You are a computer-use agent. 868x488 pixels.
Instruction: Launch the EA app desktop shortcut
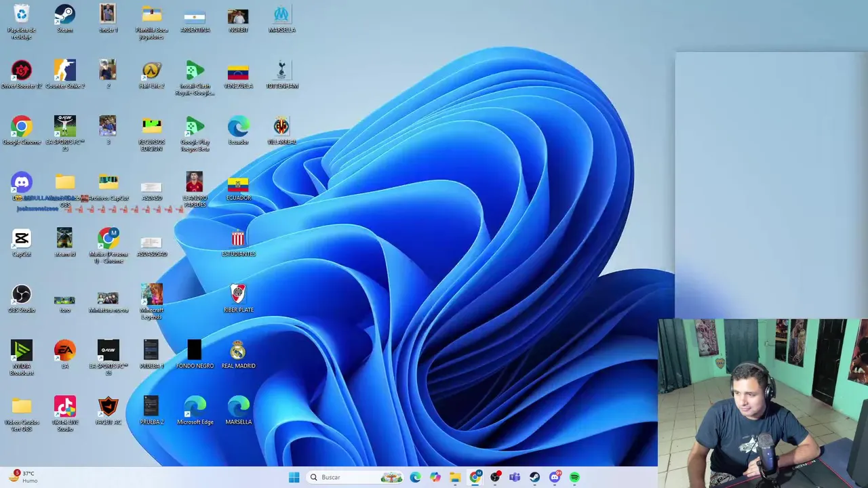(65, 354)
